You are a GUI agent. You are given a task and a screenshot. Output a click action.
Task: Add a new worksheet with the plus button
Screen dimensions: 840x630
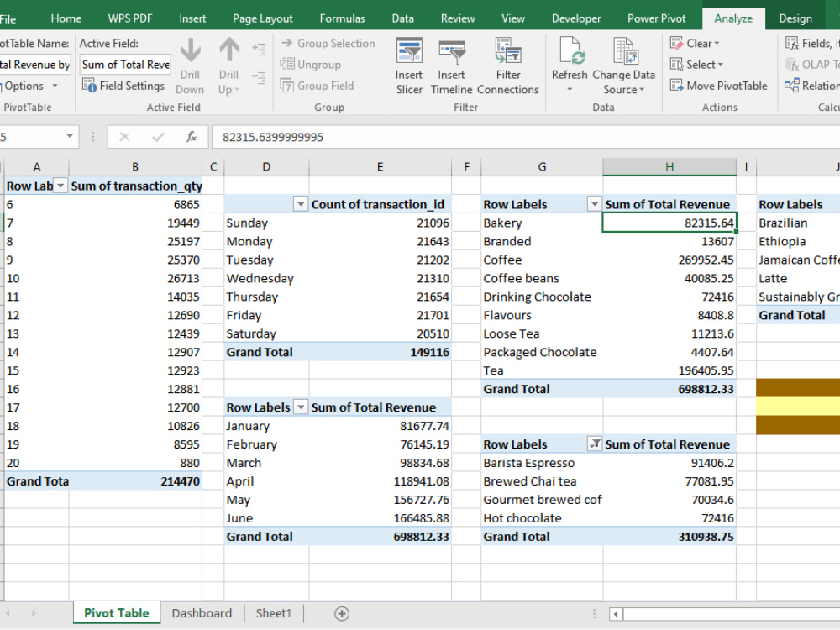[342, 613]
